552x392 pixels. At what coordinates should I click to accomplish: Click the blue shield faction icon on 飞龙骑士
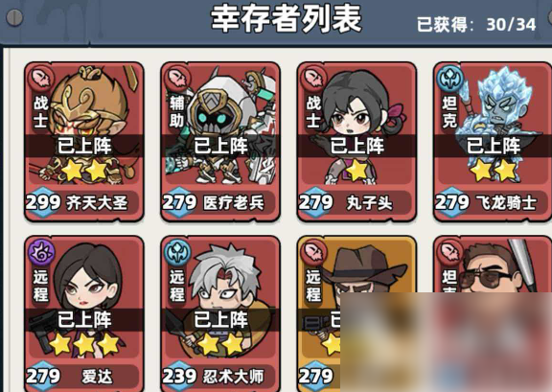450,78
